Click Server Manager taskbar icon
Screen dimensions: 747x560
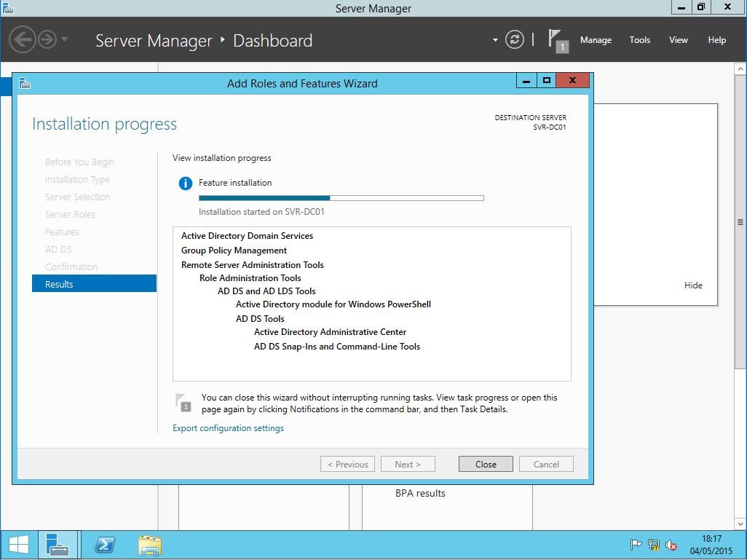(x=58, y=545)
